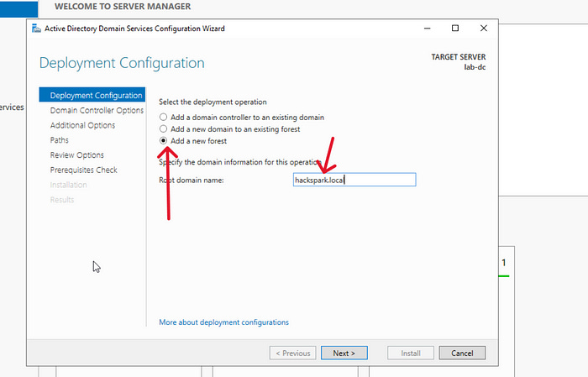Click the Install button

click(411, 353)
